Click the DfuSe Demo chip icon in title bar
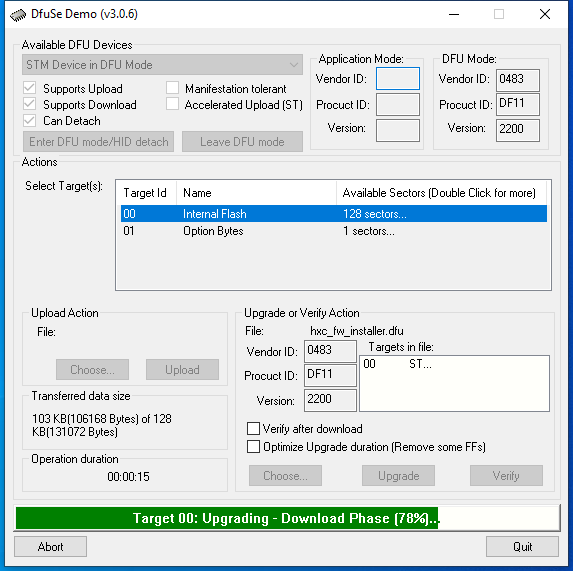Image resolution: width=573 pixels, height=571 pixels. [18, 15]
